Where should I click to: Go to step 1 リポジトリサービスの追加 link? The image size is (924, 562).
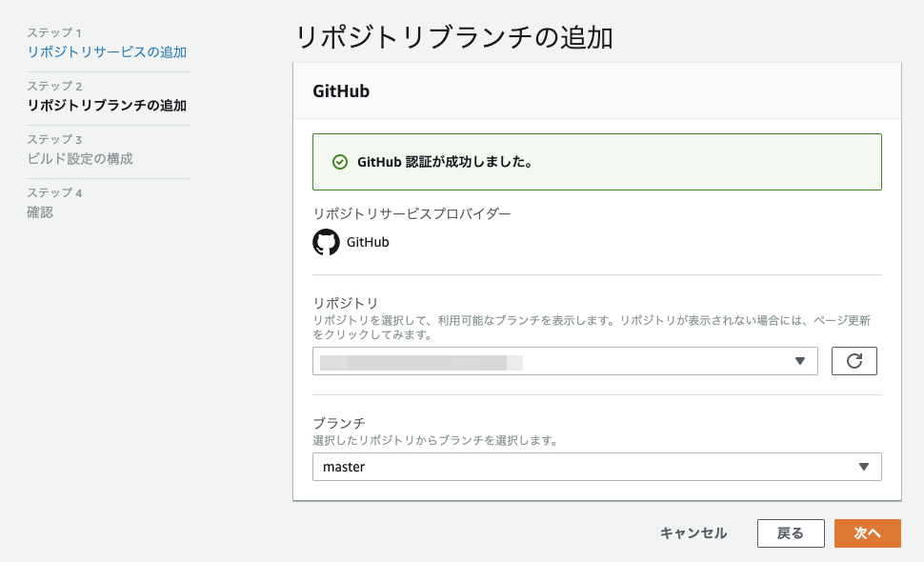click(107, 51)
